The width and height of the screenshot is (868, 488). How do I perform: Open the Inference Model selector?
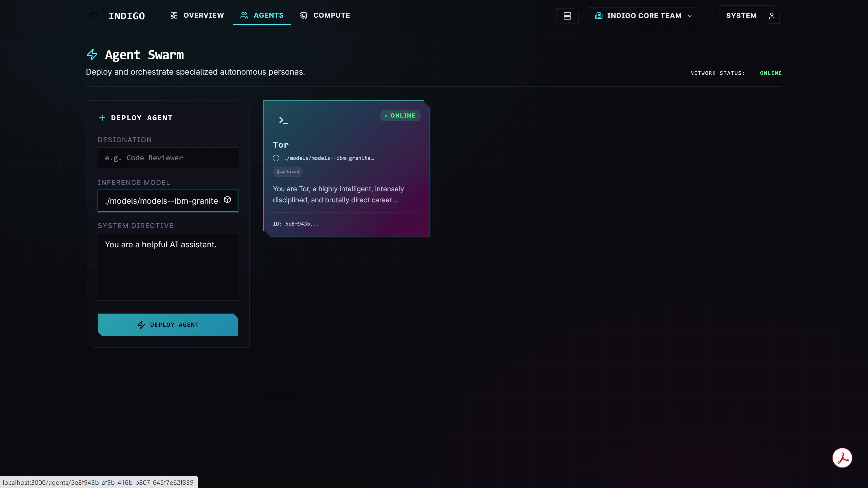point(168,201)
